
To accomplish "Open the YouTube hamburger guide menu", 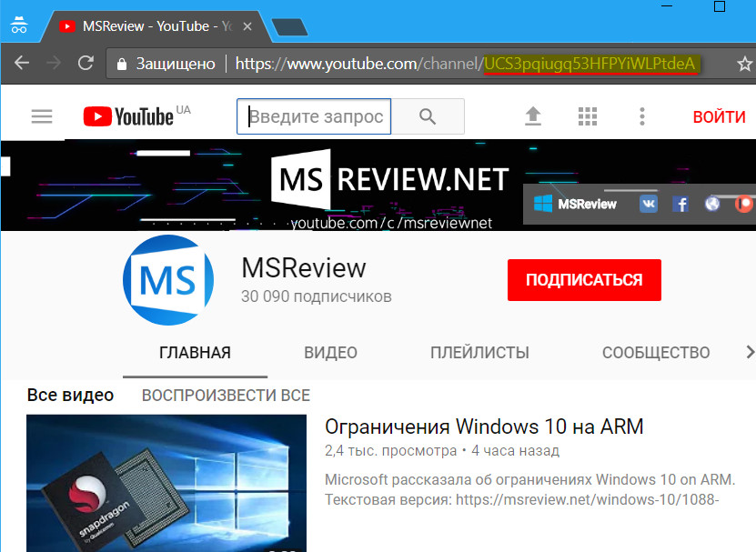I will [42, 116].
